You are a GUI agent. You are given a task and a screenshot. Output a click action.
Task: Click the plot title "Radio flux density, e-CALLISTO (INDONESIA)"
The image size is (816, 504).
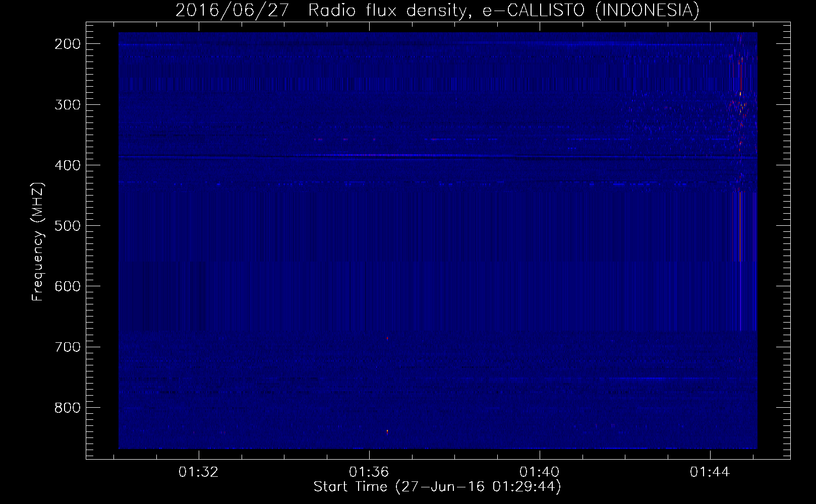[x=504, y=10]
